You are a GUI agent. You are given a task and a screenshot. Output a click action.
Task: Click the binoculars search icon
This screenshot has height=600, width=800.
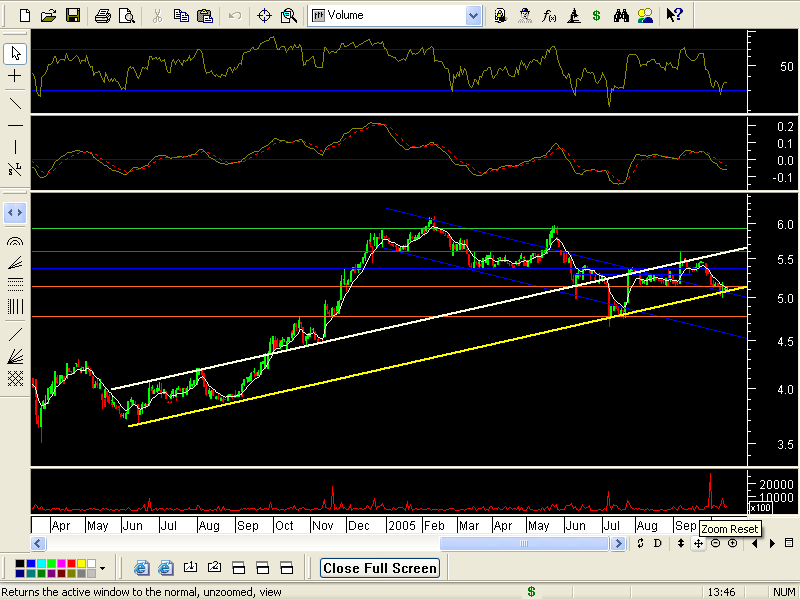[621, 15]
